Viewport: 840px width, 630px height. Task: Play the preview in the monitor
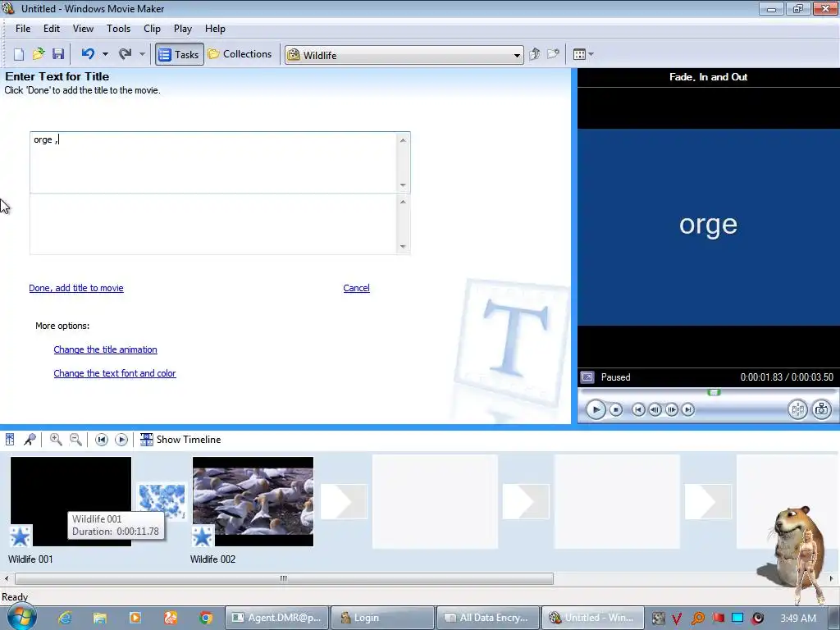[x=596, y=410]
